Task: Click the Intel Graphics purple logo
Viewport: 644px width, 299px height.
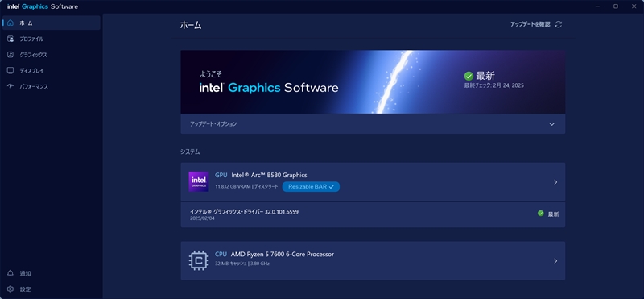Action: tap(199, 181)
